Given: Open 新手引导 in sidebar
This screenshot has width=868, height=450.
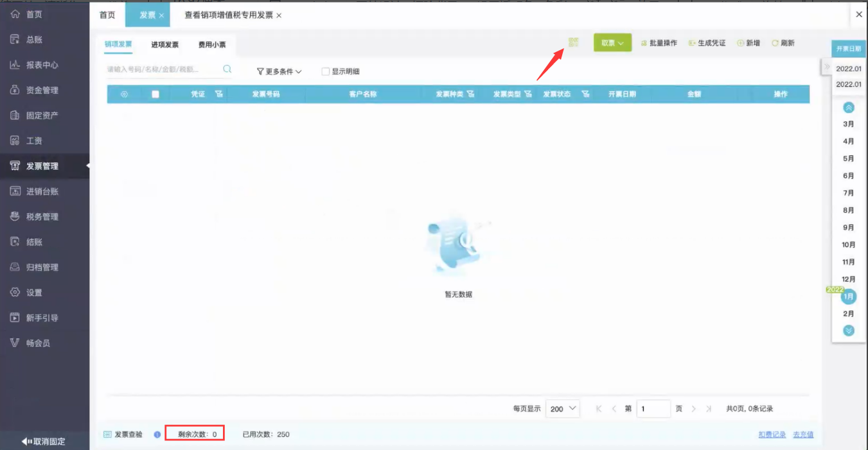Looking at the screenshot, I should point(44,318).
